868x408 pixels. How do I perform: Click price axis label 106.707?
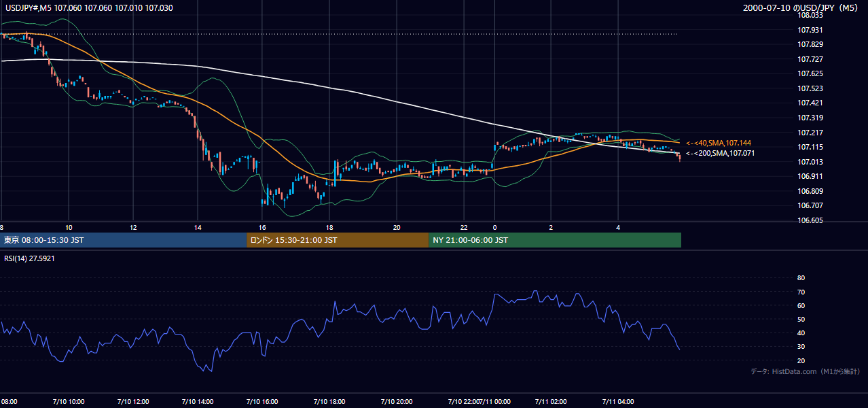(x=810, y=205)
